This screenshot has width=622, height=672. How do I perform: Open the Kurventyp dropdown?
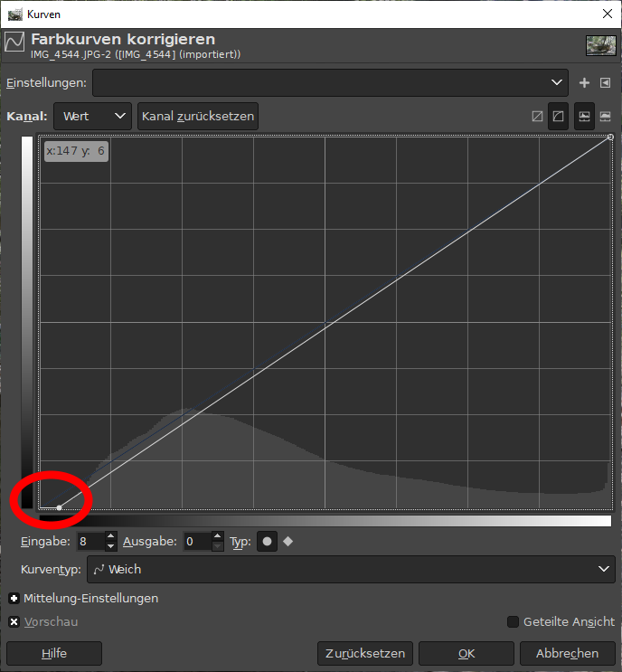tap(350, 570)
